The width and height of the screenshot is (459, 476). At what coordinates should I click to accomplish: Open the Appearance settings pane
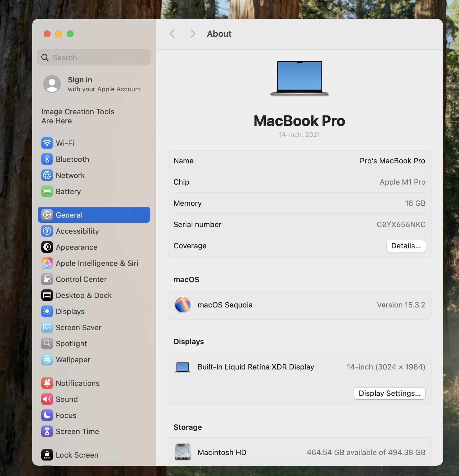pyautogui.click(x=76, y=247)
